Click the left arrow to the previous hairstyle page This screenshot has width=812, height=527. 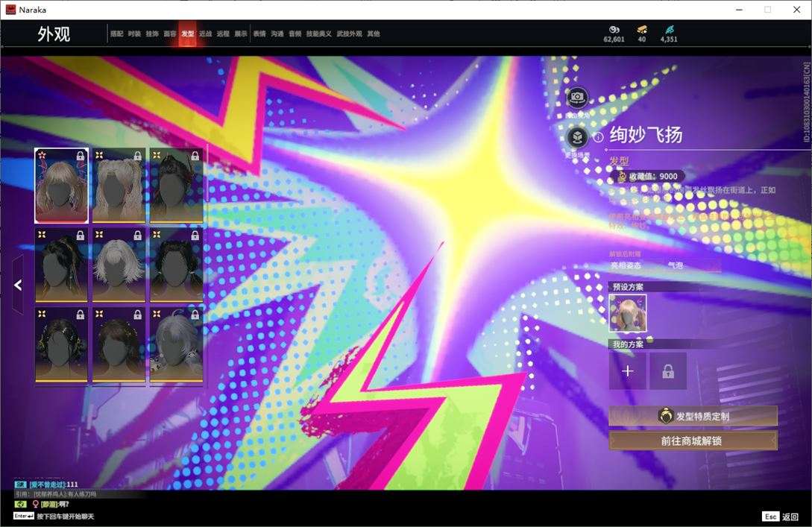[x=18, y=285]
